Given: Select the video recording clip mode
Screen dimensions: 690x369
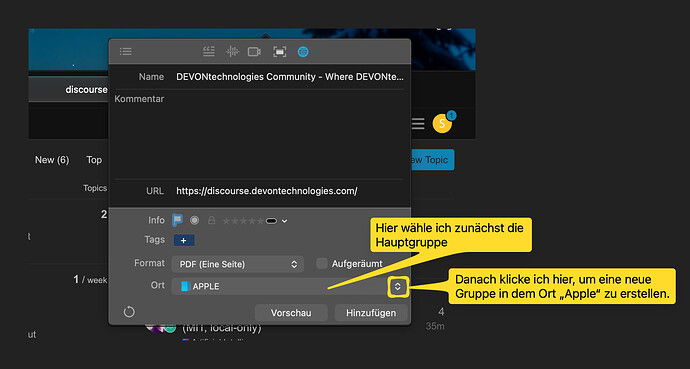Looking at the screenshot, I should [x=254, y=52].
